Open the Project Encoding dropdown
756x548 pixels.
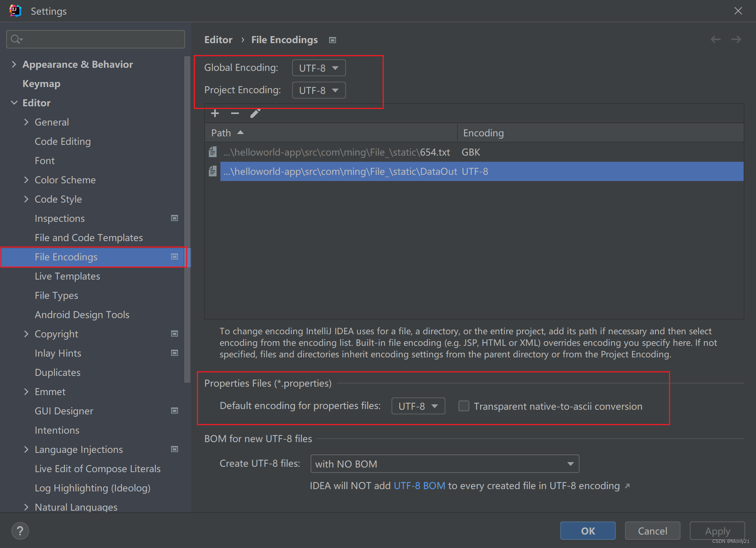[x=319, y=90]
